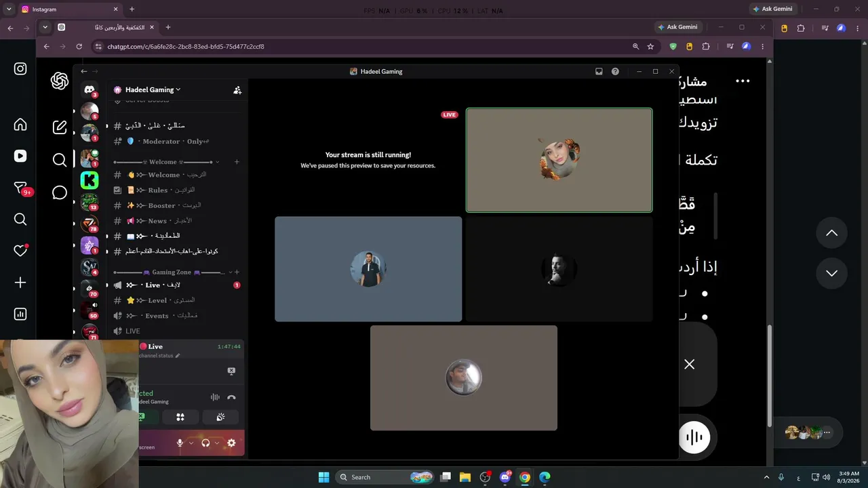Open headphone output options arrow in Discord
Image resolution: width=868 pixels, height=488 pixels.
coord(217,443)
